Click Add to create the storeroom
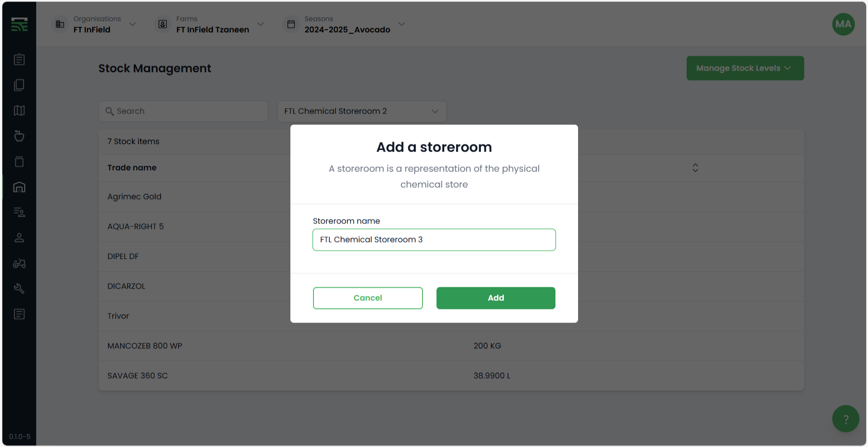The height and width of the screenshot is (447, 868). tap(496, 298)
